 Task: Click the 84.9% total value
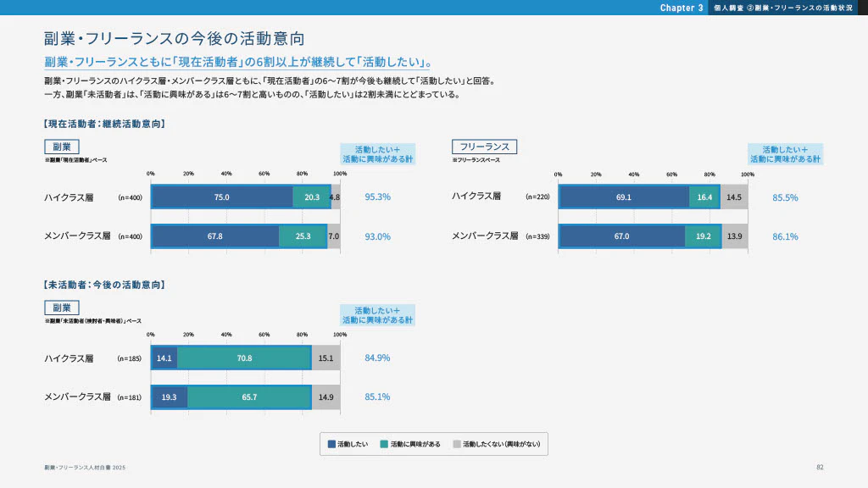tap(377, 358)
